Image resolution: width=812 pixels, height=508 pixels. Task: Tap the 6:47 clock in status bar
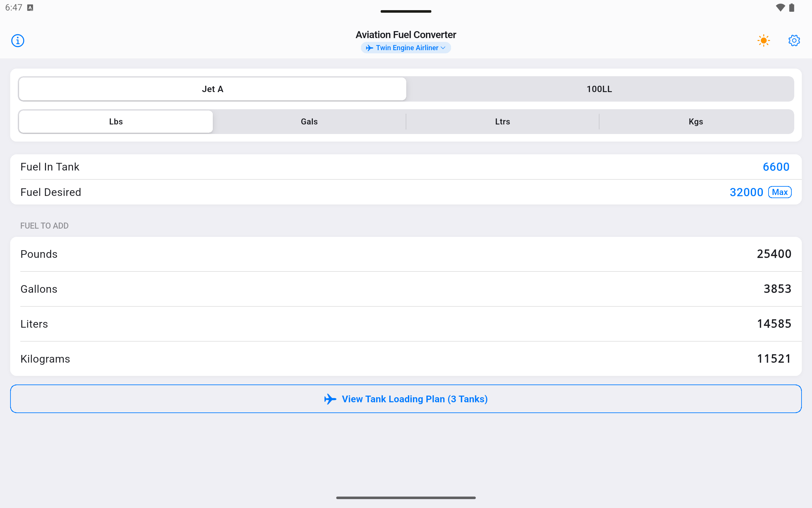[14, 7]
